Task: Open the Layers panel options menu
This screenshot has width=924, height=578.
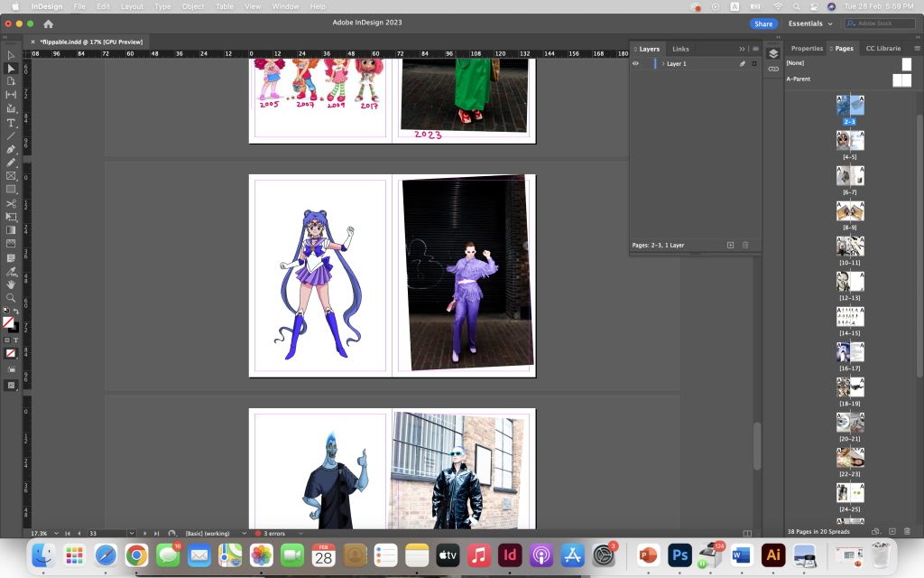Action: (755, 49)
